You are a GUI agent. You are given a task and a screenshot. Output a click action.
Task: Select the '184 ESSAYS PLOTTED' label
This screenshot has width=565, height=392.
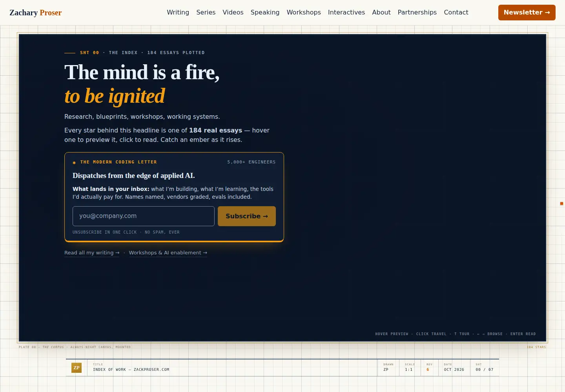pyautogui.click(x=176, y=53)
